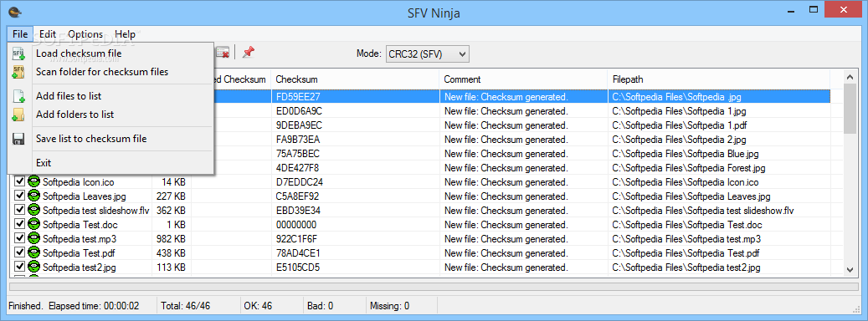Click filepath C:\Softpedia Files\Softpedia Blue.jpg
The height and width of the screenshot is (321, 868).
[x=686, y=154]
